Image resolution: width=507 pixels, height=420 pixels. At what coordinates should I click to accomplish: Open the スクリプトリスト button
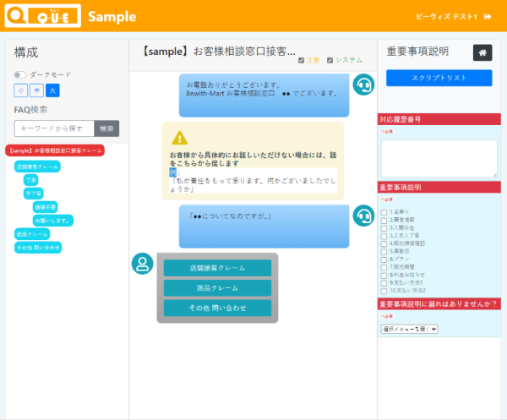tap(439, 78)
